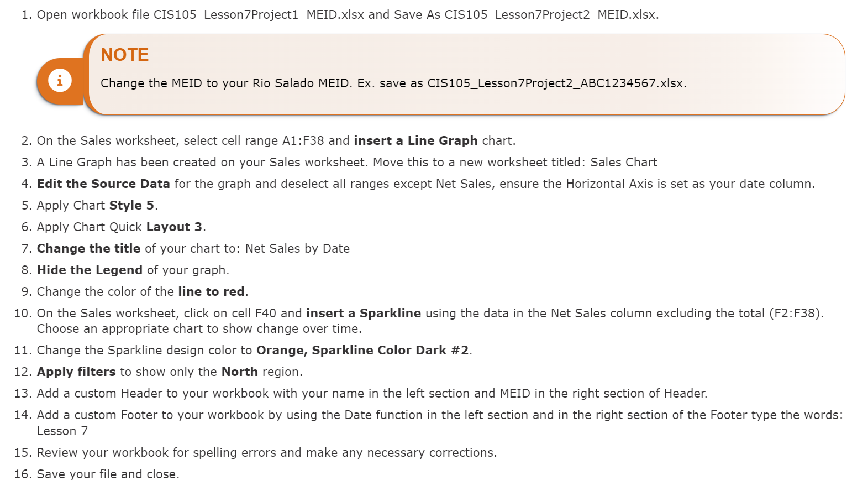This screenshot has width=868, height=491.
Task: Click the bold 'Layout 3' text
Action: [x=174, y=227]
